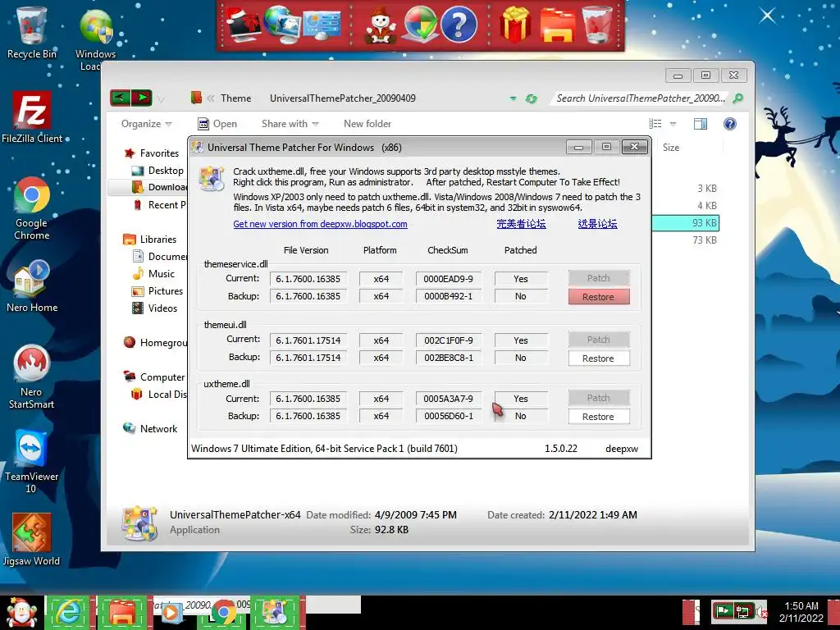Click themeservice.dll current checksum field 0000EAD9-9

click(448, 279)
